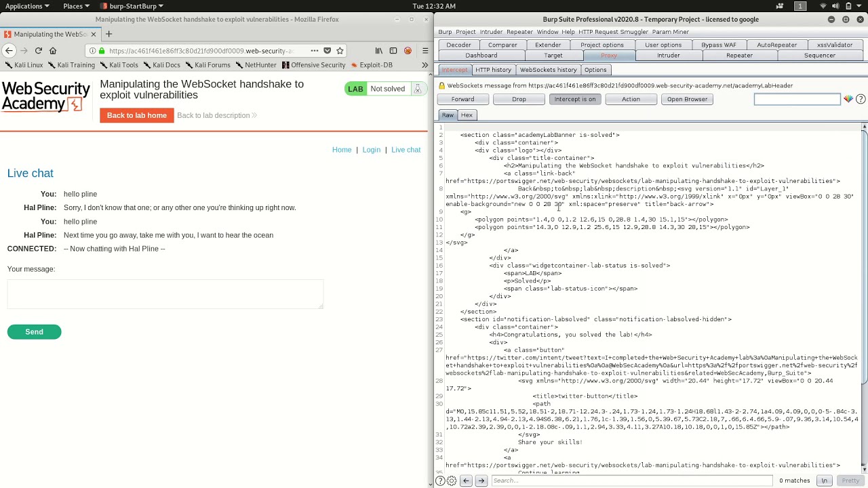The height and width of the screenshot is (488, 868).
Task: Switch workspace indicator in top panel
Action: click(x=800, y=6)
